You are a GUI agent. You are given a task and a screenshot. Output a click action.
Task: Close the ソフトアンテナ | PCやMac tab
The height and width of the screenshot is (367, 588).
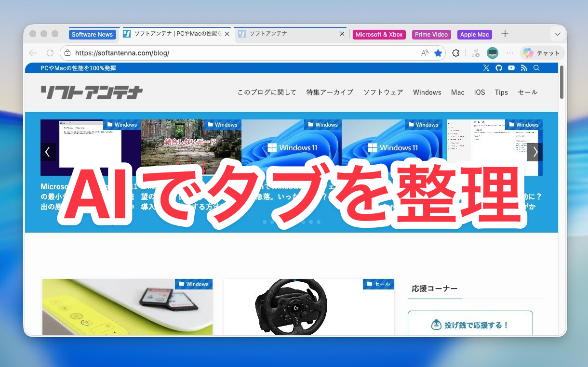coord(227,34)
